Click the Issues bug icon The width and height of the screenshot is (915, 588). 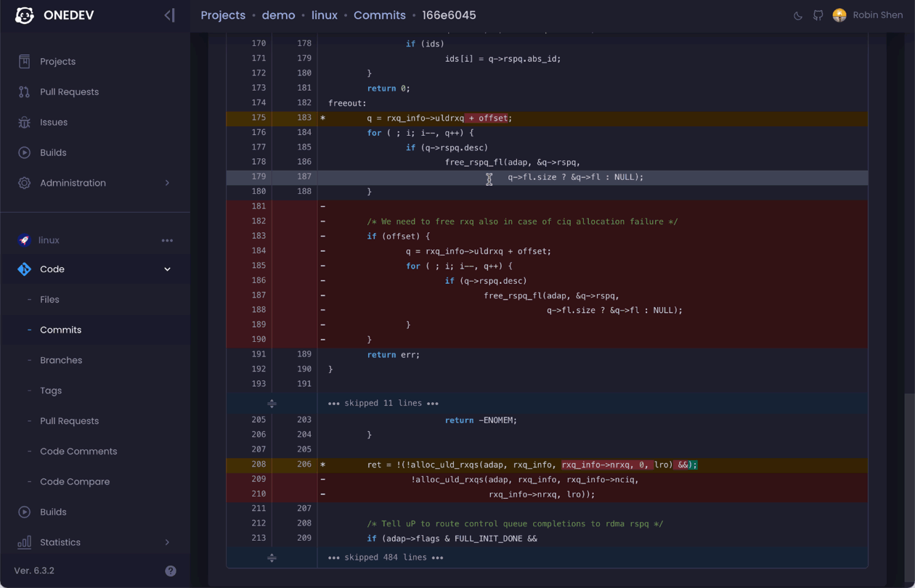click(x=24, y=123)
